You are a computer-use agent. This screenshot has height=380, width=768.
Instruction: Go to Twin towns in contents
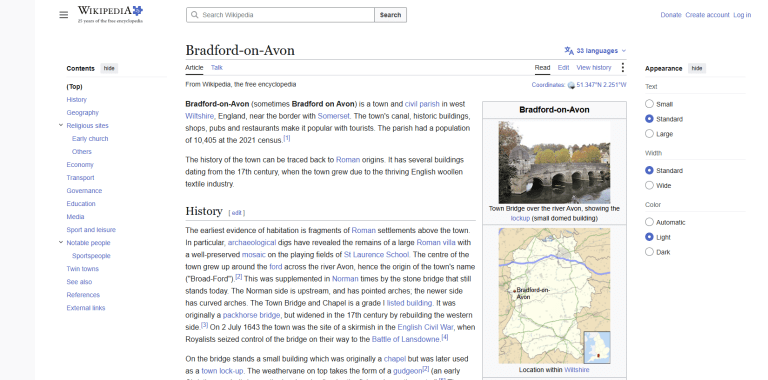click(x=82, y=269)
